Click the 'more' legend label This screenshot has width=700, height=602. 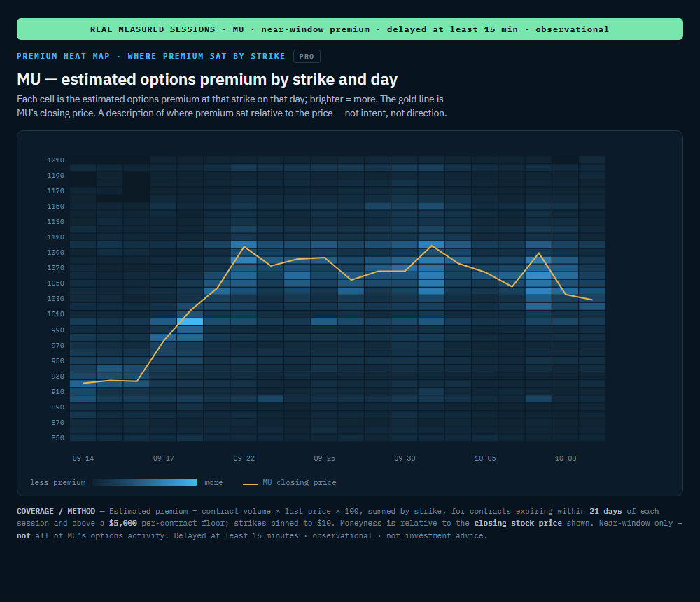tap(213, 483)
